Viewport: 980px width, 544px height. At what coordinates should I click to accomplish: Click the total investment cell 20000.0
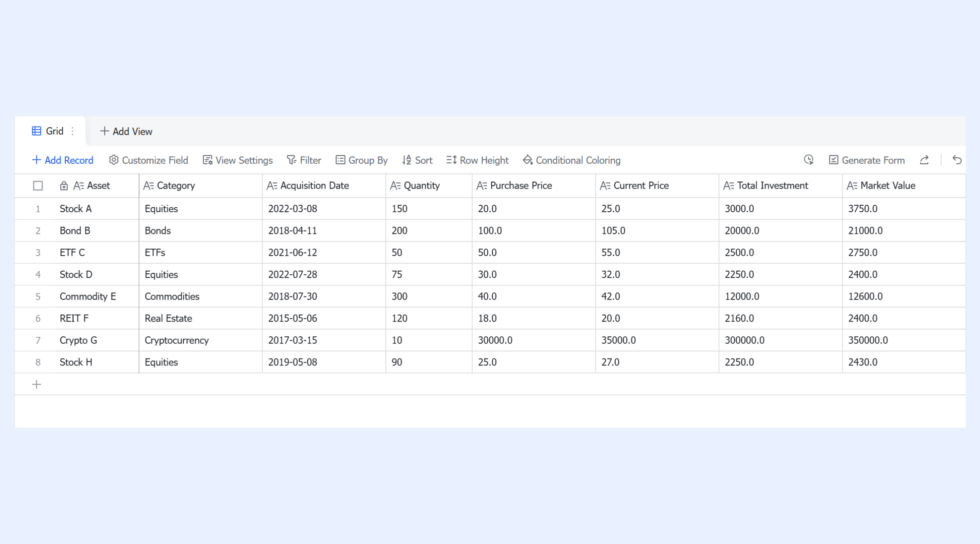coord(780,231)
